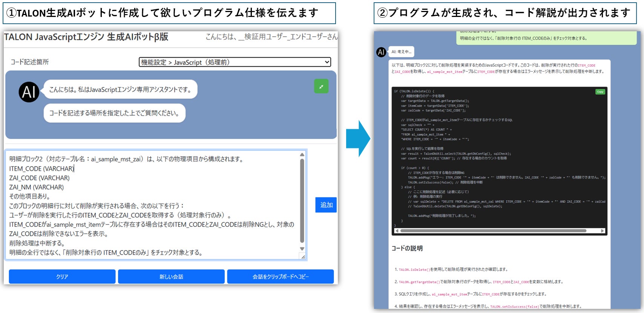Click the text area scrollbar down arrow
The width and height of the screenshot is (644, 313).
302,249
